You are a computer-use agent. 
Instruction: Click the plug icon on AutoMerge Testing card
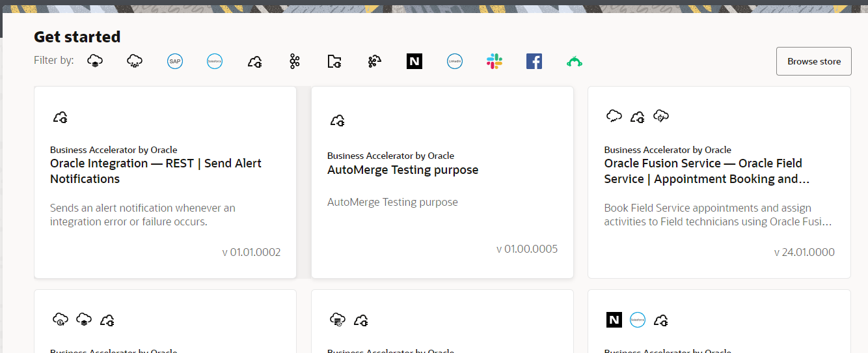pos(337,120)
